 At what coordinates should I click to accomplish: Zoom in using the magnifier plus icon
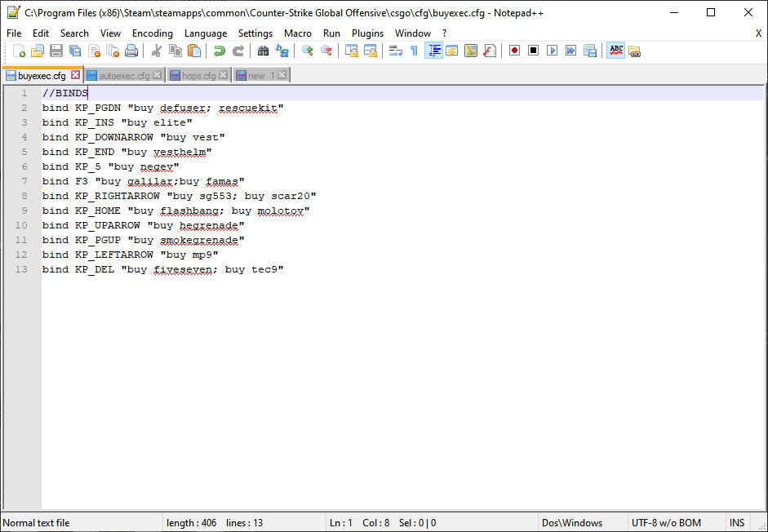click(x=307, y=51)
